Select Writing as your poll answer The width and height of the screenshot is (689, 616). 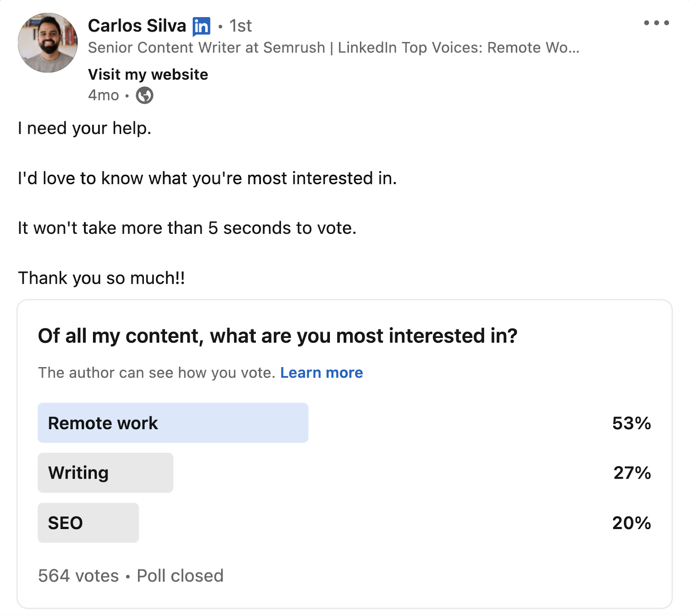pos(106,473)
